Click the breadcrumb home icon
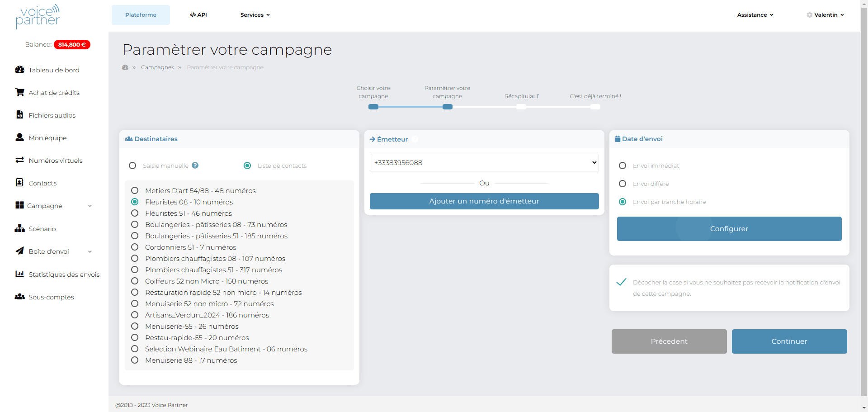868x412 pixels. point(125,67)
